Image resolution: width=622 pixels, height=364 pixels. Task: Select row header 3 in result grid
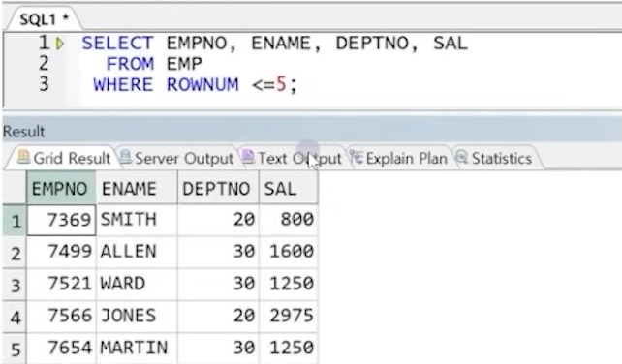click(15, 285)
